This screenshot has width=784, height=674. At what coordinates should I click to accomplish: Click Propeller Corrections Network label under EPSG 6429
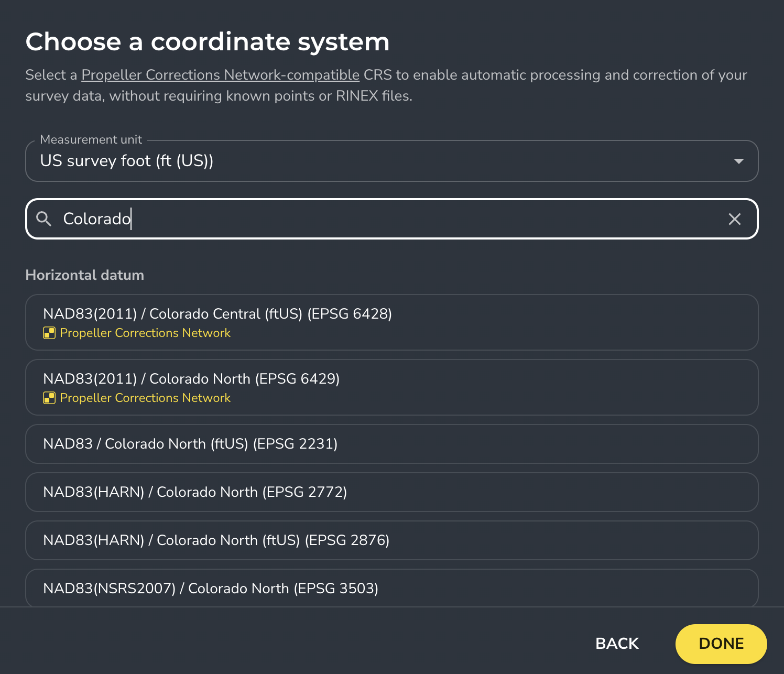(x=145, y=398)
